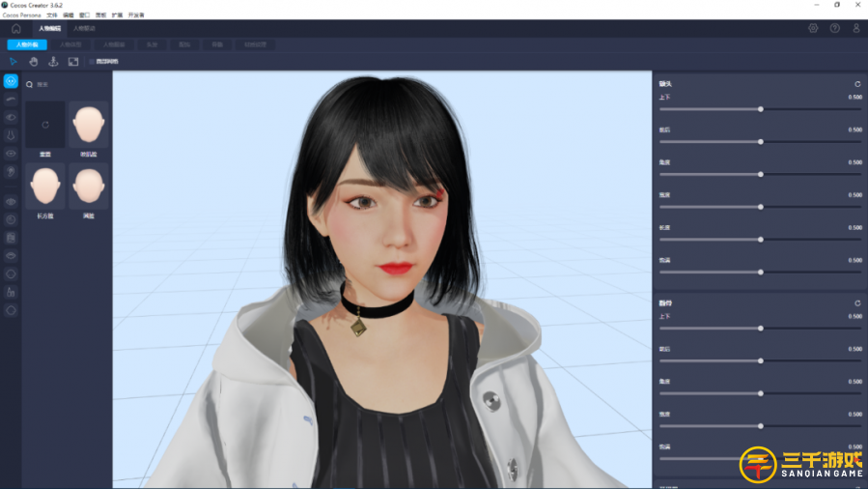The width and height of the screenshot is (868, 489).
Task: Reset the forehead section values
Action: [x=857, y=84]
